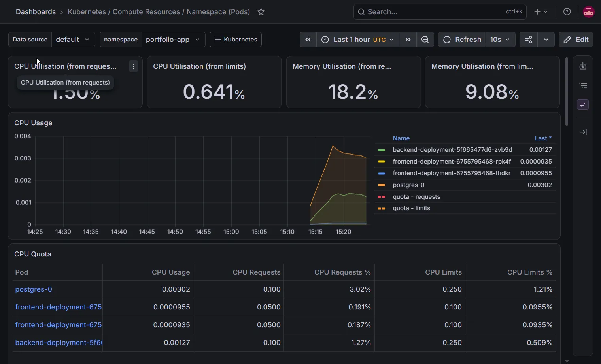Open the Last 1 hour time picker
The width and height of the screenshot is (601, 364).
click(358, 40)
